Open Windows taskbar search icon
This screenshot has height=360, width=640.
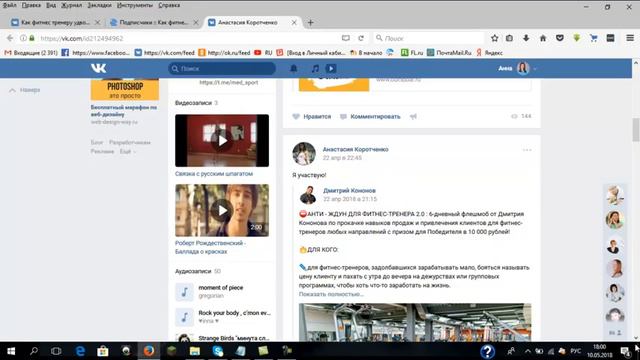(34, 351)
